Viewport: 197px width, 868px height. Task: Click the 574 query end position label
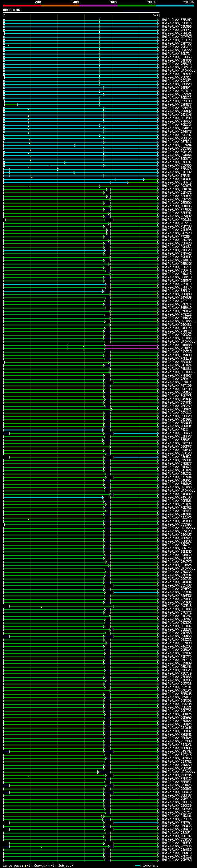(x=155, y=15)
